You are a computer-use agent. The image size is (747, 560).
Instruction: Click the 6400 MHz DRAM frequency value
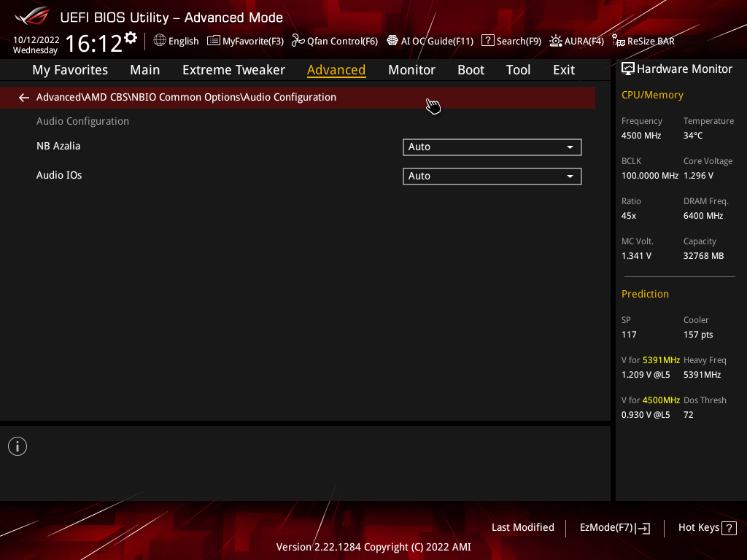click(x=703, y=216)
